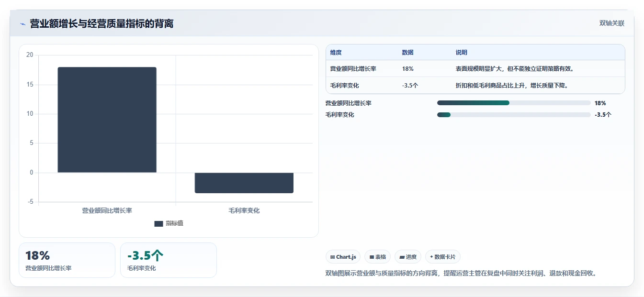Click the -3.5个 value in the 毛利率变化 data card
This screenshot has height=297, width=644.
click(146, 256)
